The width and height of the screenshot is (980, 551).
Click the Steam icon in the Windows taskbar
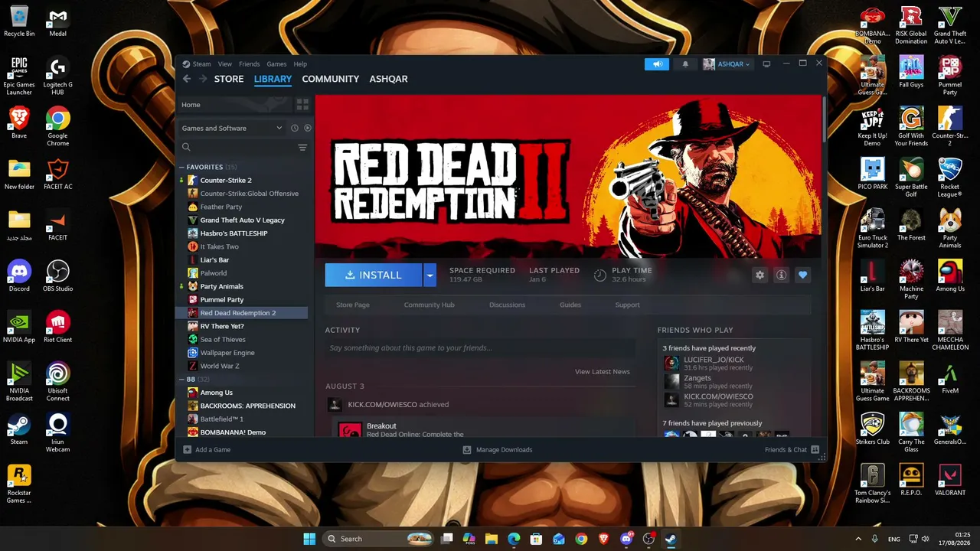(x=671, y=539)
